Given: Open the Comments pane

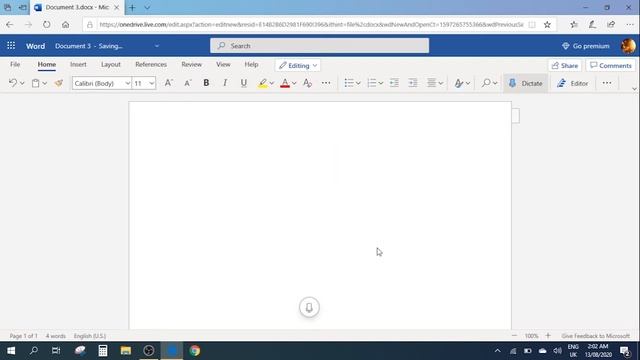Looking at the screenshot, I should 611,65.
